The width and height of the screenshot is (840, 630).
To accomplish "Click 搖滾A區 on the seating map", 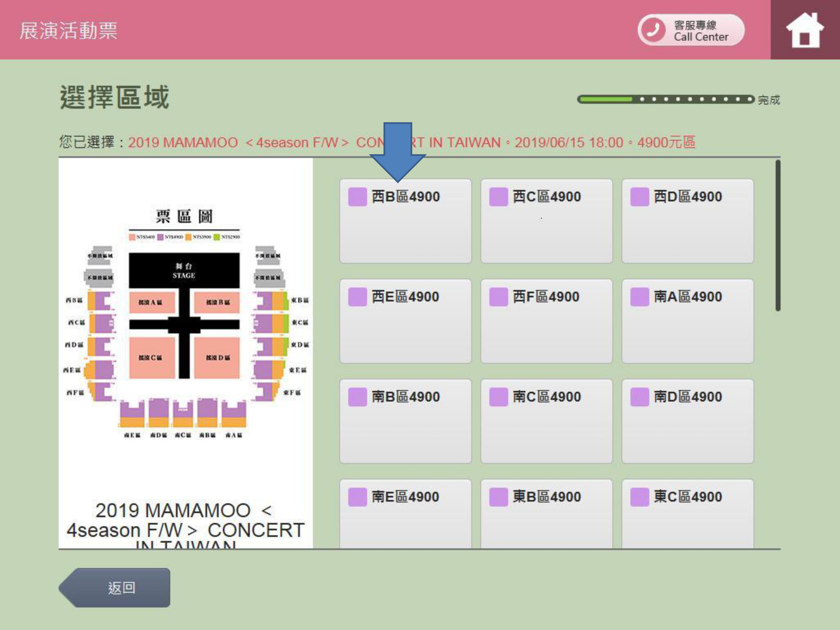I will coord(152,303).
